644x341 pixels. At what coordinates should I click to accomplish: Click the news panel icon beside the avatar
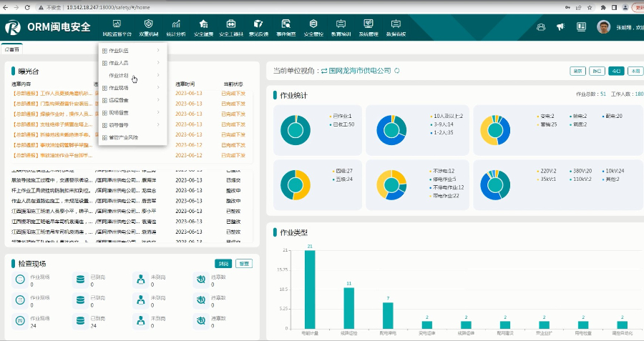[580, 27]
